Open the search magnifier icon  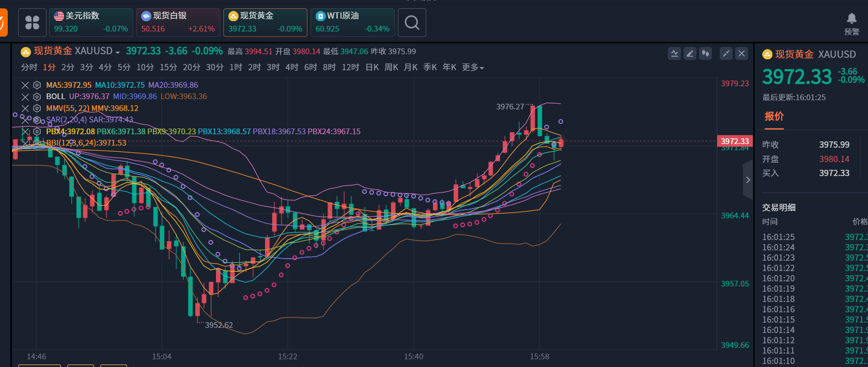pyautogui.click(x=412, y=23)
